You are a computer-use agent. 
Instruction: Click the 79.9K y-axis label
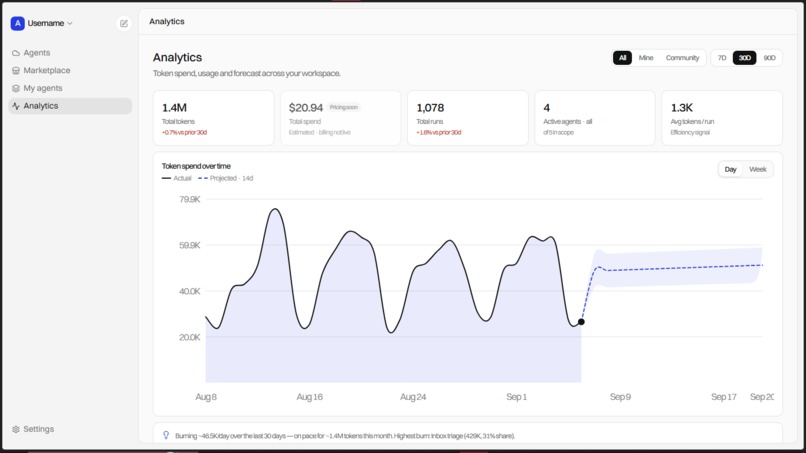point(189,200)
